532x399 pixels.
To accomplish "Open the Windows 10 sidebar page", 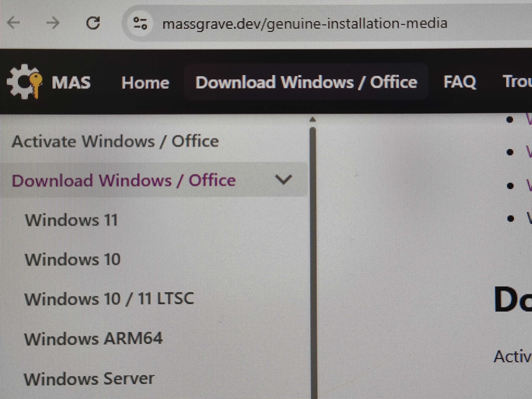I will (73, 259).
